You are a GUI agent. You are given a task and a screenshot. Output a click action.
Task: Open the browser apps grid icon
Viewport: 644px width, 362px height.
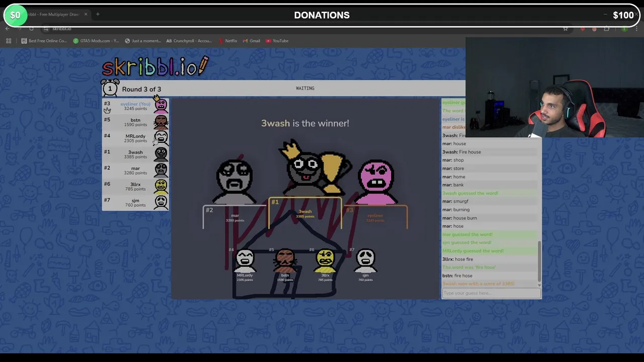click(9, 41)
